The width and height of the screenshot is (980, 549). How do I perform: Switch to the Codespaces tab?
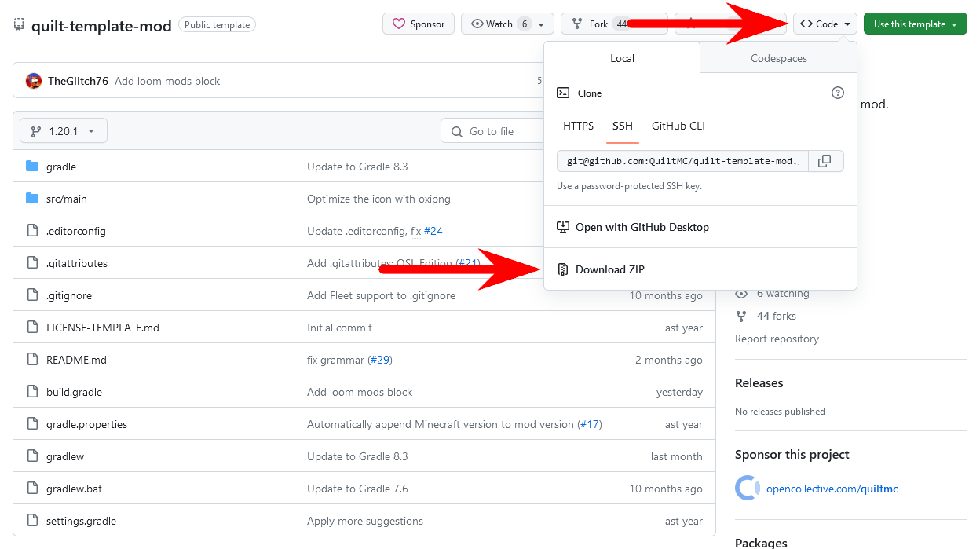pyautogui.click(x=778, y=58)
